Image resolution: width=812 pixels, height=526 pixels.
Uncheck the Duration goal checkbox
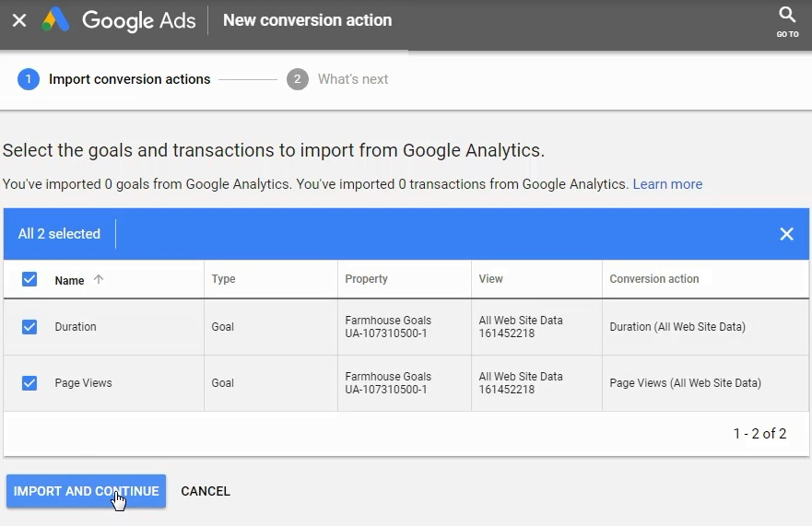tap(29, 327)
